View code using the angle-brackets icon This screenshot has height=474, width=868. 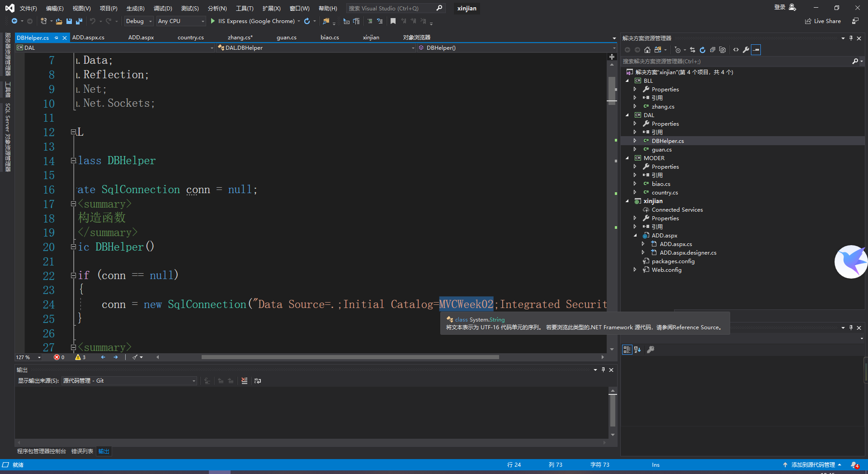click(736, 50)
